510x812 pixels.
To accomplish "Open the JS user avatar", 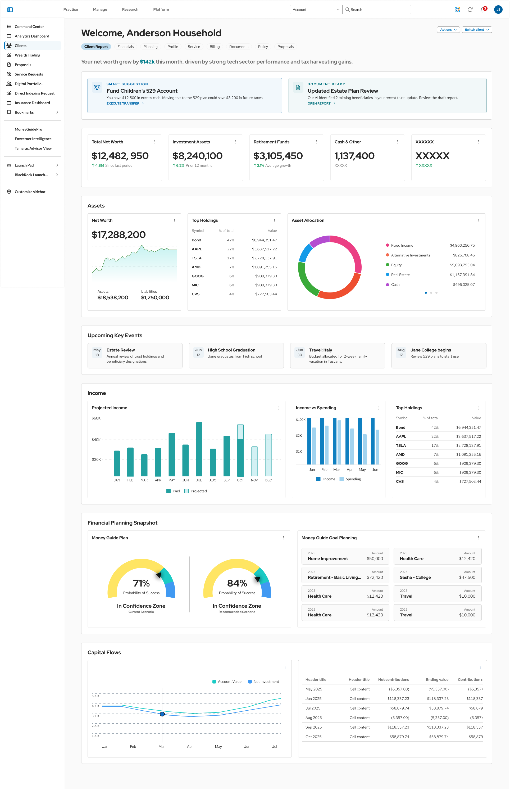I will 498,10.
